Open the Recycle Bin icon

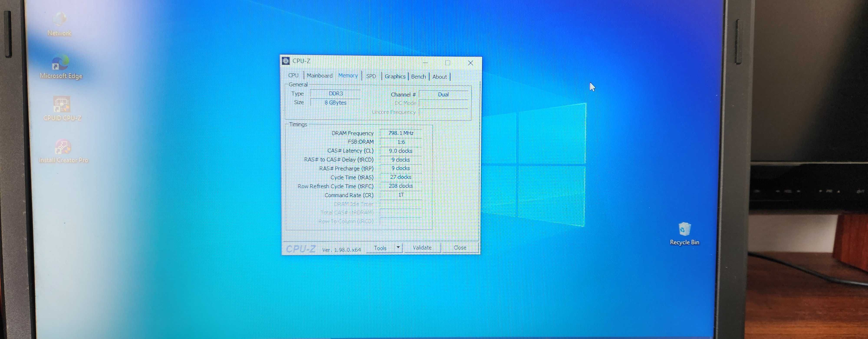[684, 233]
